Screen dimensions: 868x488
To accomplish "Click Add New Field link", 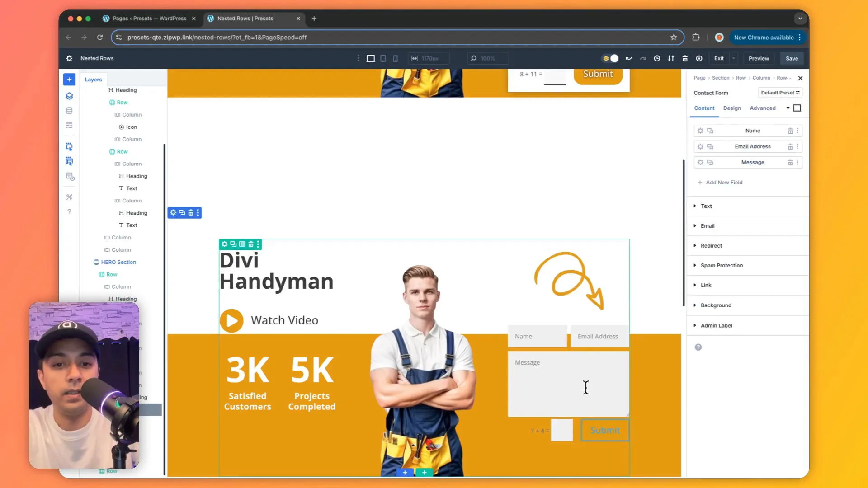I will tap(724, 183).
